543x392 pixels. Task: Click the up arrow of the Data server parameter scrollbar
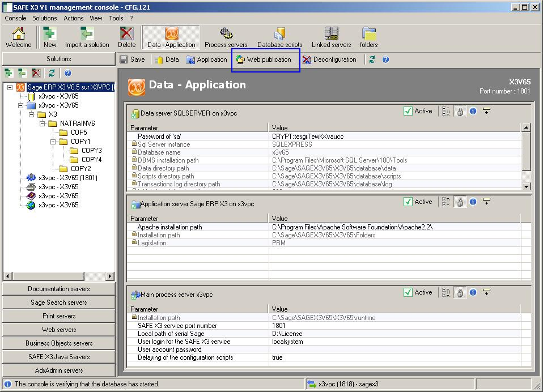click(527, 127)
